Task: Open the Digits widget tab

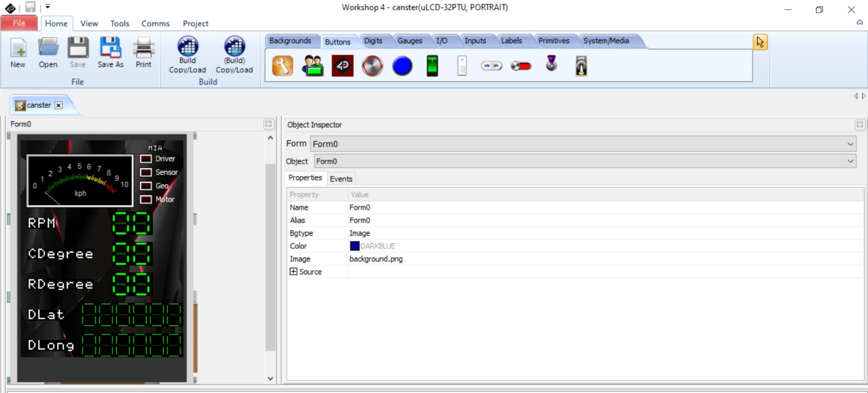Action: tap(373, 41)
